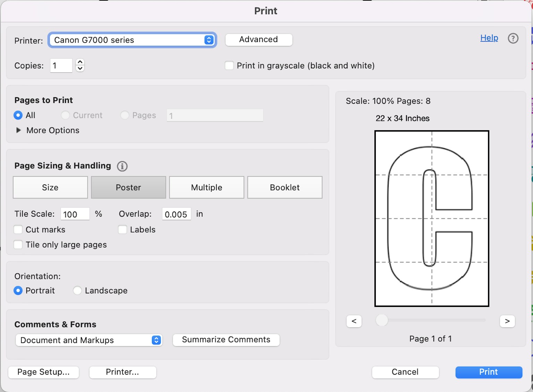Viewport: 533px width, 392px height.
Task: Toggle the Labels checkbox
Action: point(122,230)
